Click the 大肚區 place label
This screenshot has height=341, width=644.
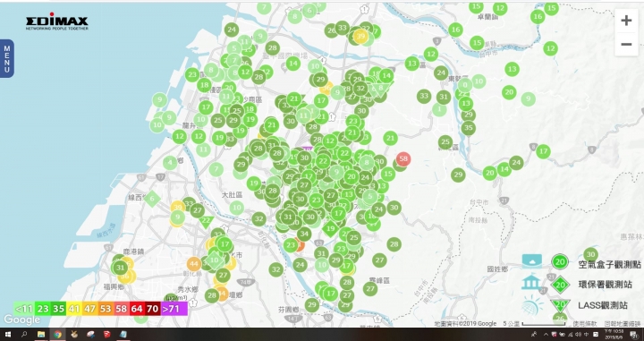232,194
